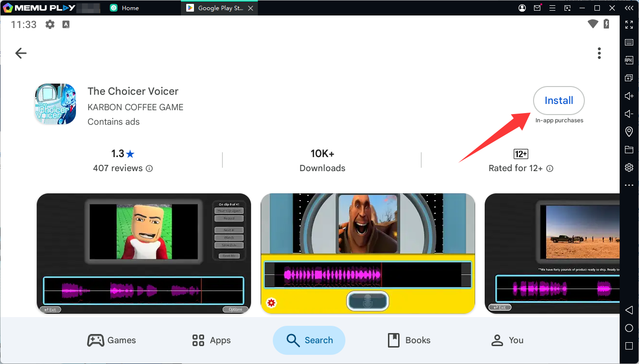Open MEmu hamburger menu
639x364 pixels.
552,8
